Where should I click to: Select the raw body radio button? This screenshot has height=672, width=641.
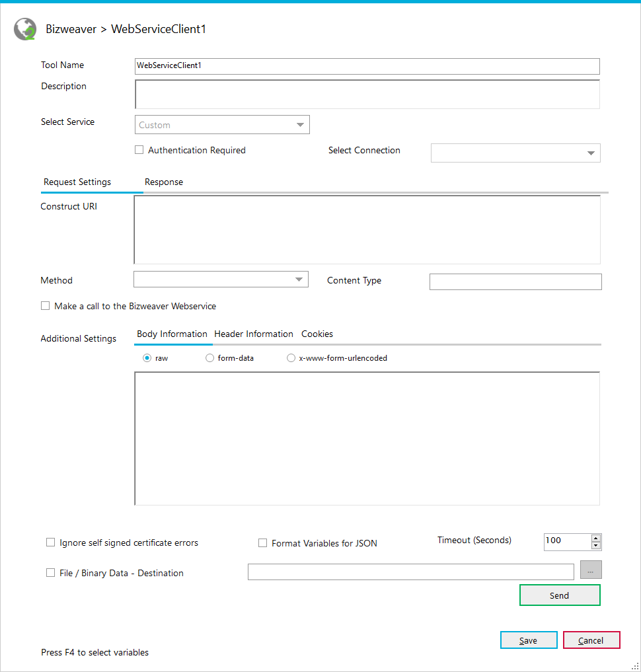pos(147,358)
